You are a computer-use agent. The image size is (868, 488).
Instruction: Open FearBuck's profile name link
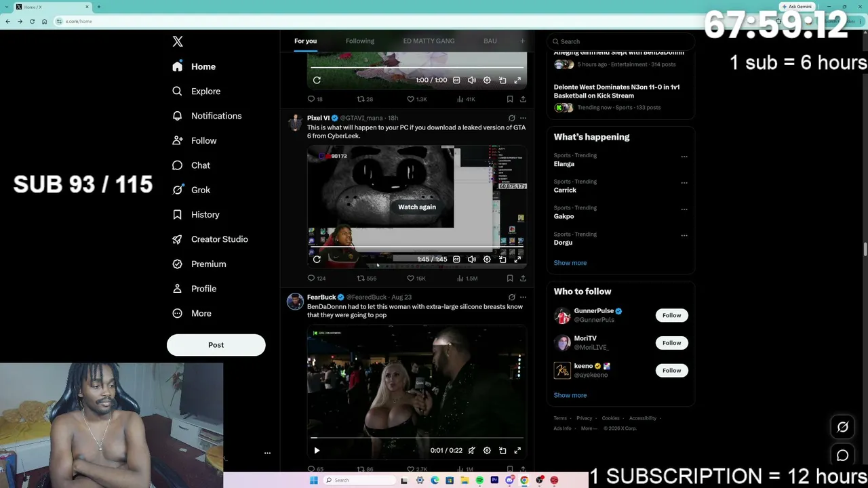[321, 297]
